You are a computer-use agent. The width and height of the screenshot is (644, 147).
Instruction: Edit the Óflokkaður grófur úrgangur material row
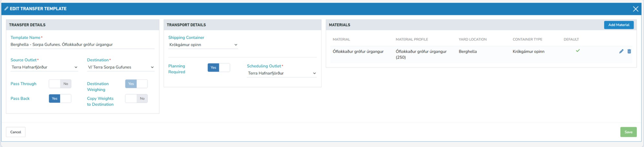coord(621,51)
